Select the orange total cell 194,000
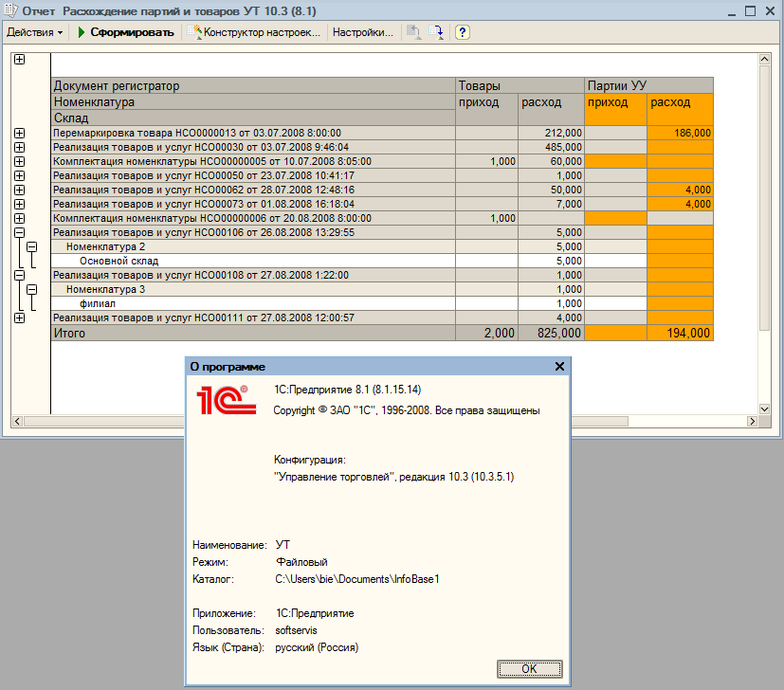 pyautogui.click(x=680, y=333)
